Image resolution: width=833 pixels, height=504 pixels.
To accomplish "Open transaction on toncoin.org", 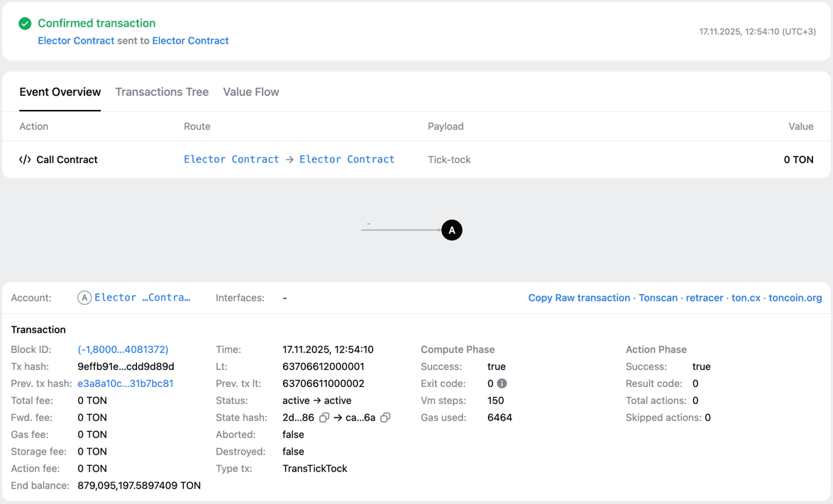I will pos(795,298).
